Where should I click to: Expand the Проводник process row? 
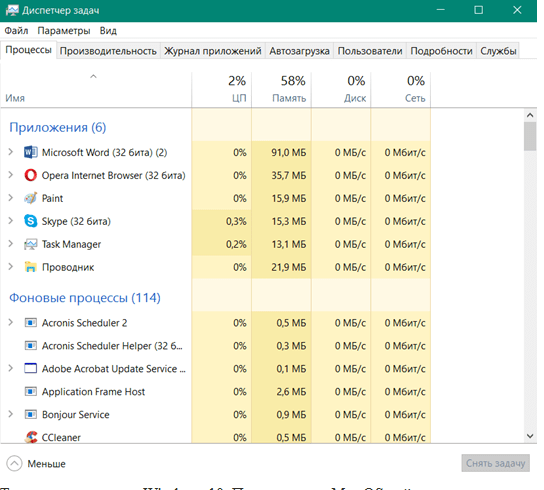[11, 267]
